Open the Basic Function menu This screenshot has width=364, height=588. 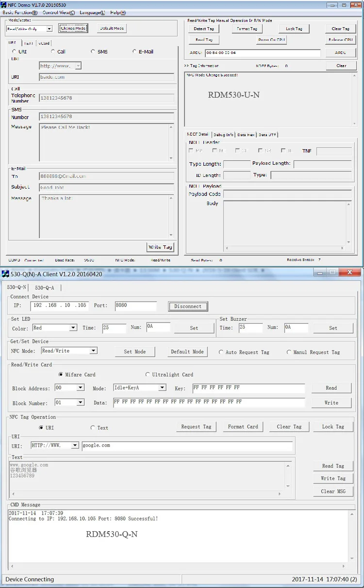[20, 13]
